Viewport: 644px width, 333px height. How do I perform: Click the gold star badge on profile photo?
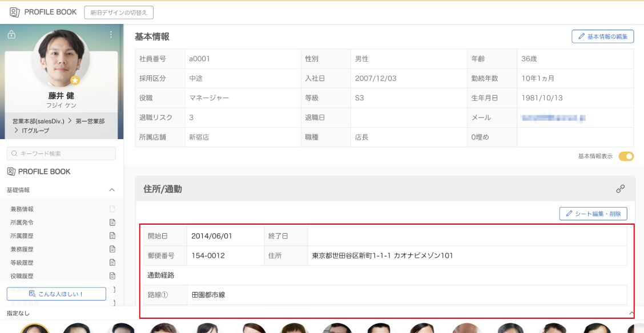[x=75, y=80]
